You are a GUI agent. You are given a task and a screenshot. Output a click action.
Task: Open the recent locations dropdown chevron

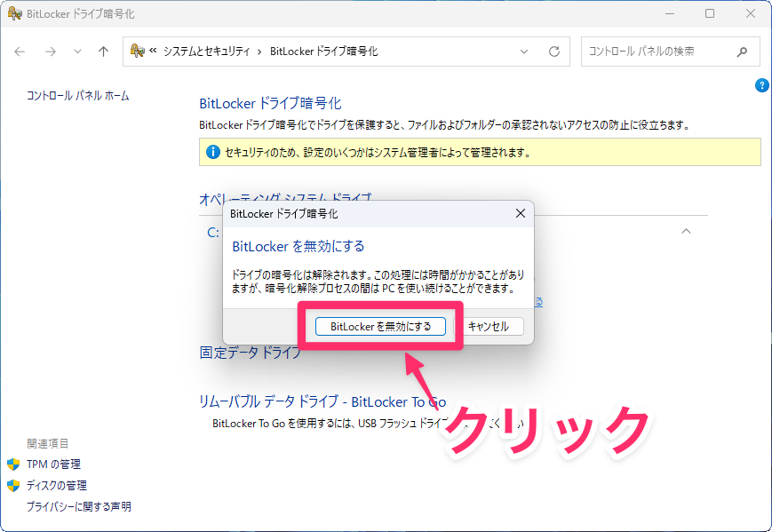76,52
